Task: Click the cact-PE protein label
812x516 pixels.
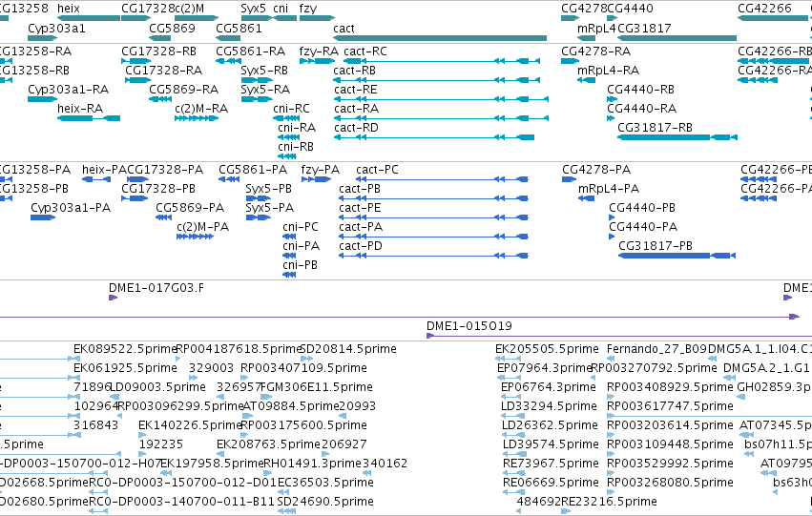Action: 360,208
